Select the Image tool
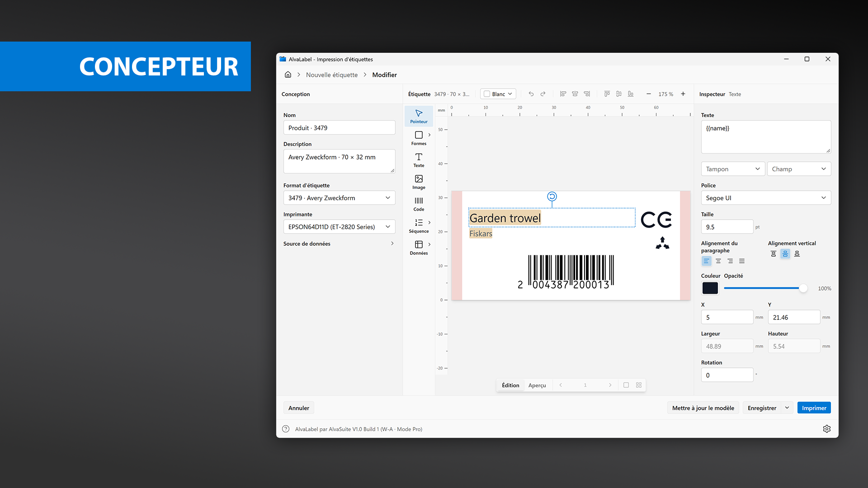Image resolution: width=868 pixels, height=488 pixels. pos(419,182)
